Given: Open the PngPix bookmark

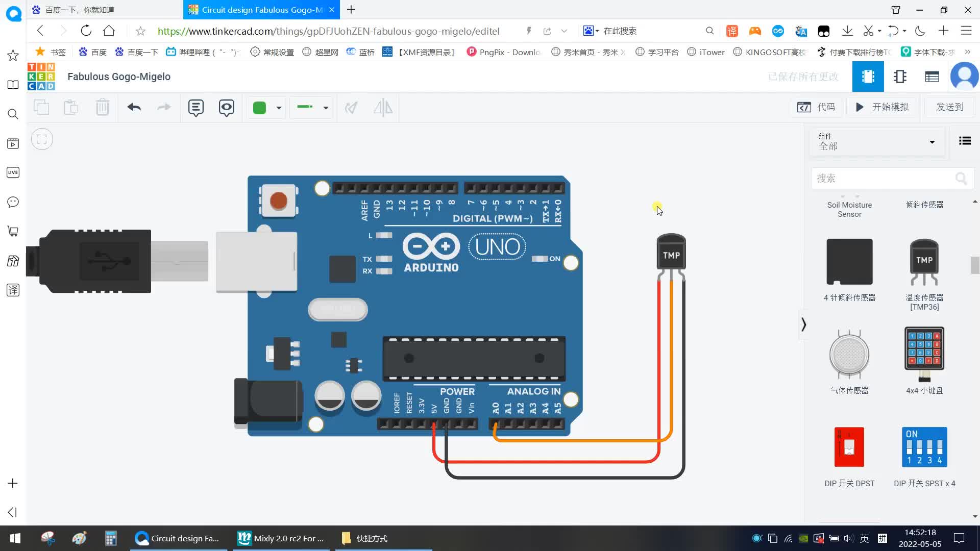Looking at the screenshot, I should tap(503, 52).
